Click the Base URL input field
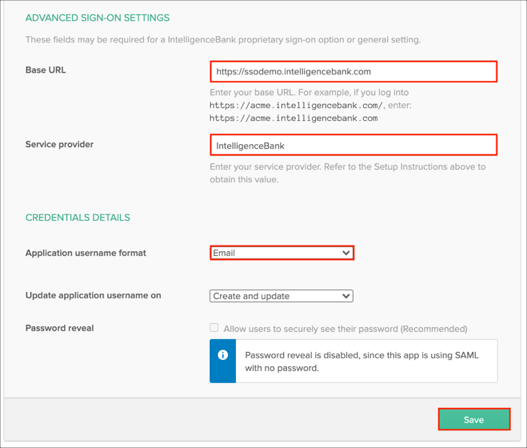Viewport: 527px width, 448px height. (x=353, y=71)
